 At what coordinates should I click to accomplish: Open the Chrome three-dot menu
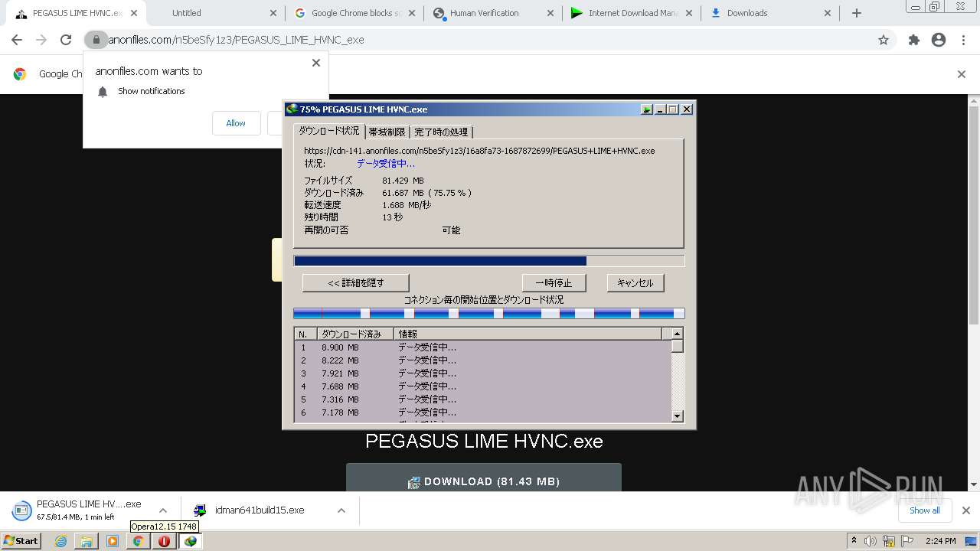point(963,40)
